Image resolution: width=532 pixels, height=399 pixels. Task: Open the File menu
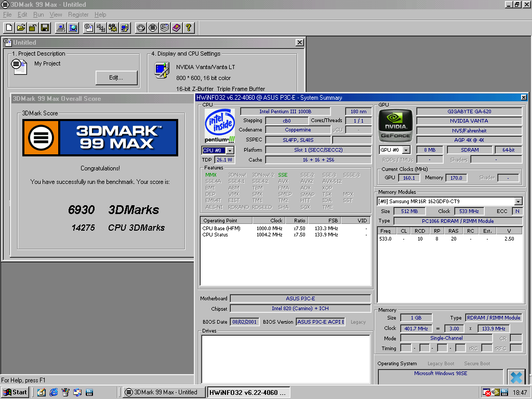point(7,15)
